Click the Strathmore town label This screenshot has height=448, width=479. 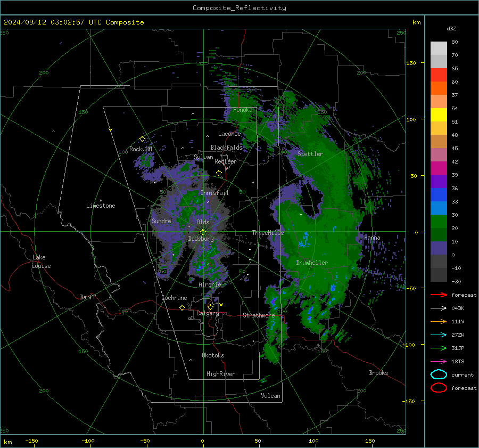pos(259,315)
